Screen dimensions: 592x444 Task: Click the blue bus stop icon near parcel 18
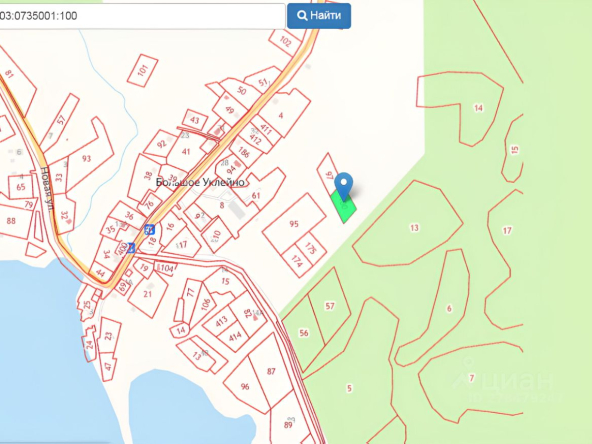[x=150, y=229]
